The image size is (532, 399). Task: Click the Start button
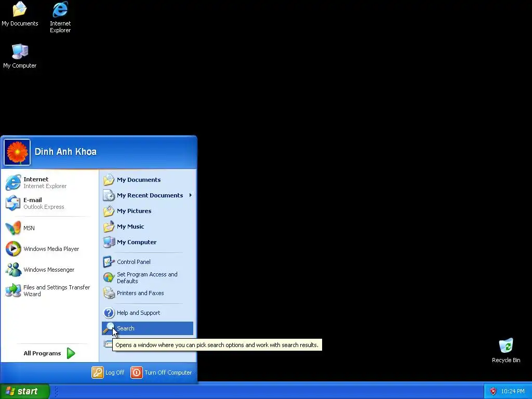point(25,391)
